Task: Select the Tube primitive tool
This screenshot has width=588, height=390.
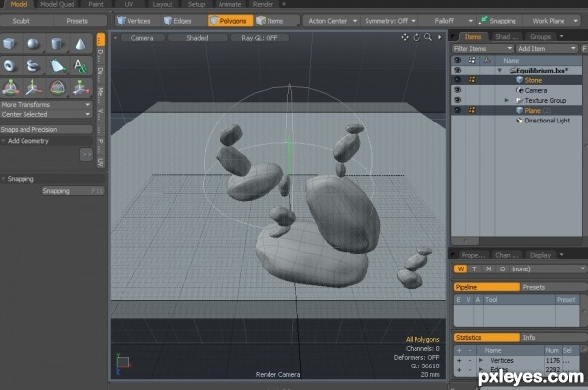Action: pyautogui.click(x=33, y=66)
